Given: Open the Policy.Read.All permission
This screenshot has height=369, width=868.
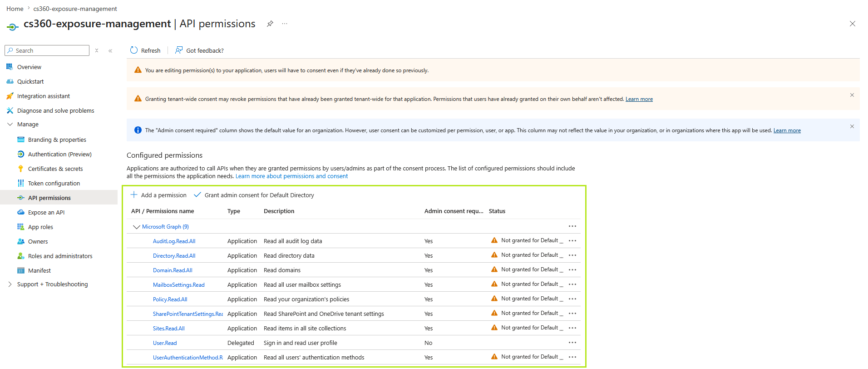Looking at the screenshot, I should pyautogui.click(x=170, y=299).
